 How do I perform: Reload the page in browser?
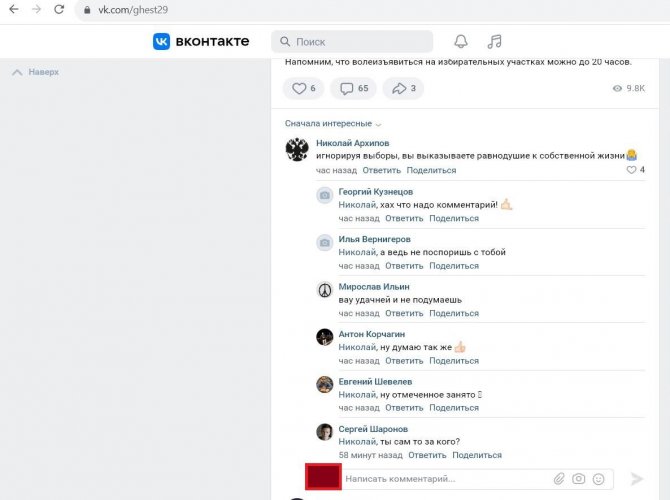[x=59, y=10]
